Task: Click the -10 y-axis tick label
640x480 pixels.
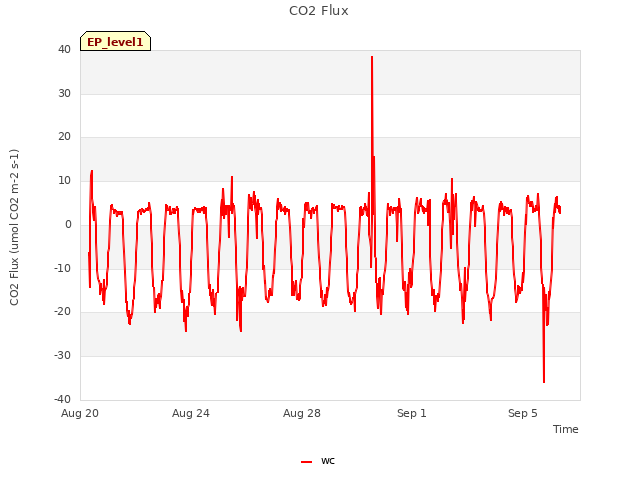Action: tap(63, 268)
